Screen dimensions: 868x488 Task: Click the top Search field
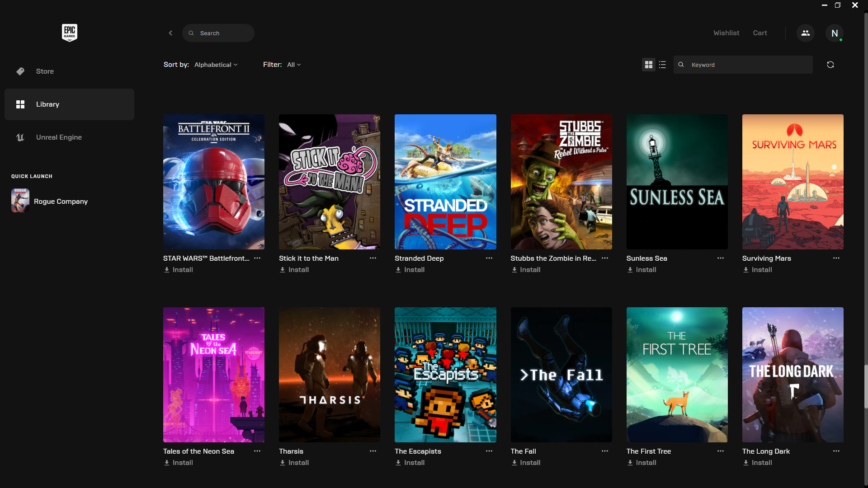pyautogui.click(x=218, y=33)
